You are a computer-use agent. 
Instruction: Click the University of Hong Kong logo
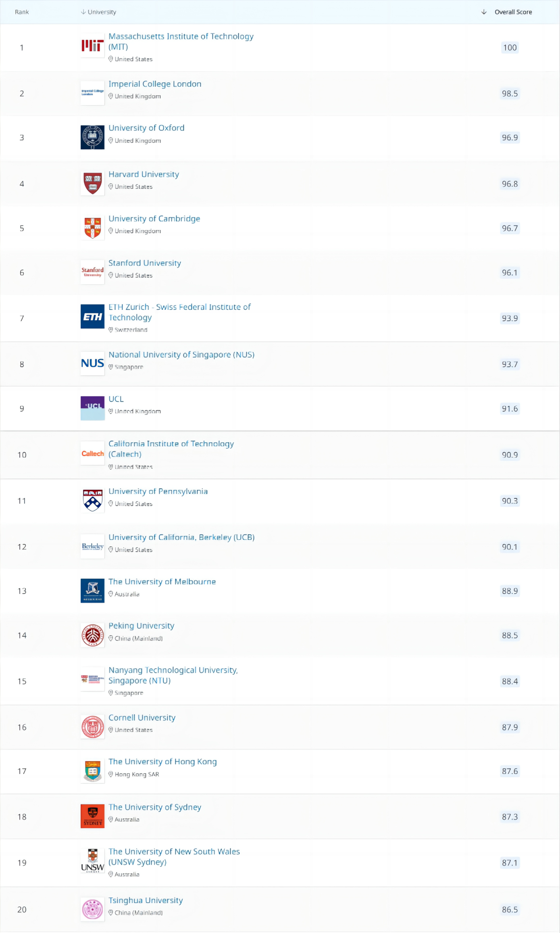pyautogui.click(x=92, y=771)
